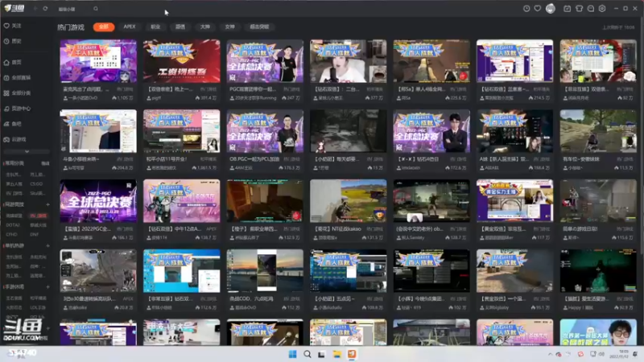Click the stream title 和平小店11号开业!
This screenshot has width=644, height=362.
pos(167,158)
